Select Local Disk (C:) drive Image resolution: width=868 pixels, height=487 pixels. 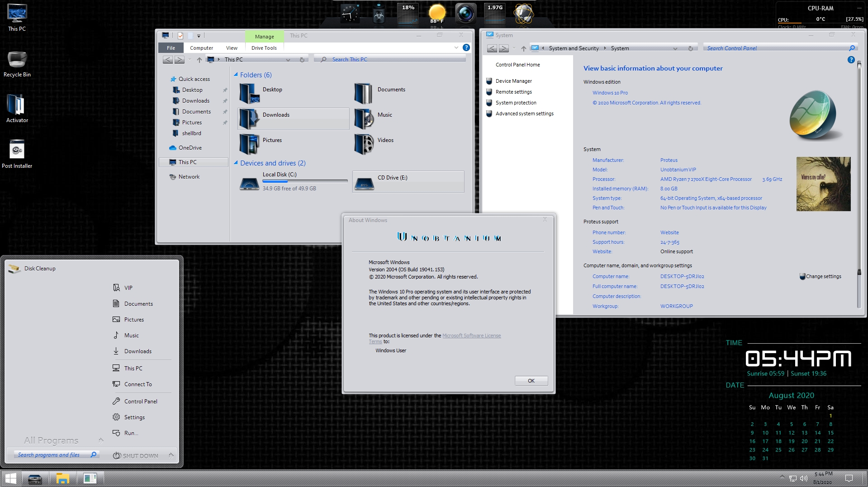[293, 182]
